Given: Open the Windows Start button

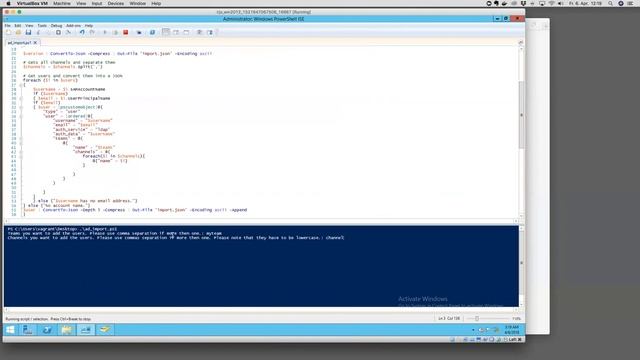Looking at the screenshot, I should click(11, 330).
